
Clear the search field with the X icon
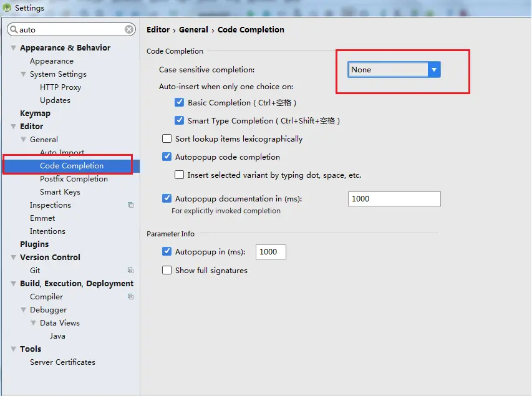tap(129, 29)
